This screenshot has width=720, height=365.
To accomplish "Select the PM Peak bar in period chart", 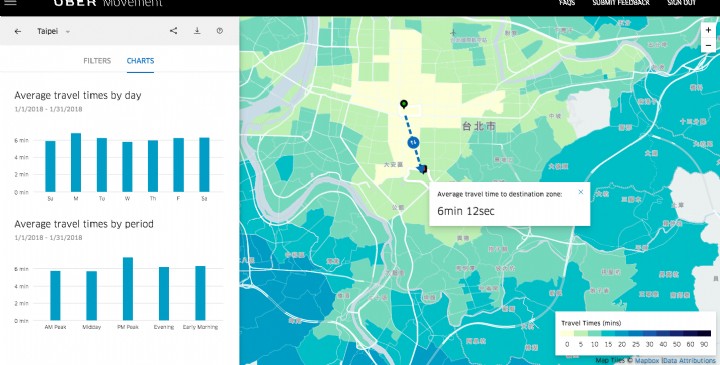I will pos(128,289).
